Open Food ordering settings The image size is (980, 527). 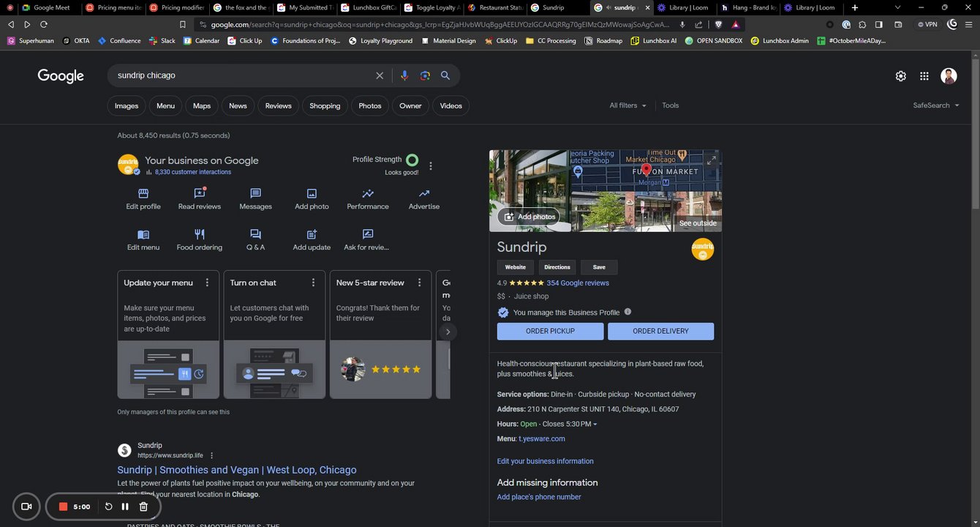coord(199,240)
